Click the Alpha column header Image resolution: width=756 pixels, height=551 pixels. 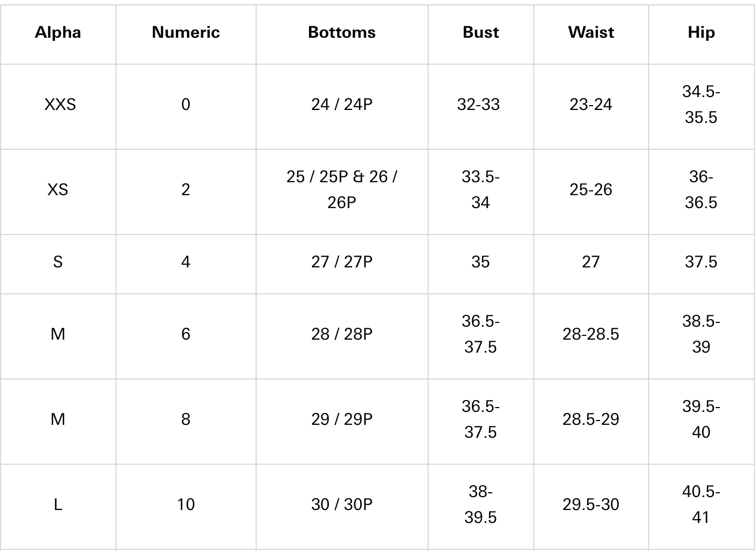pos(58,32)
